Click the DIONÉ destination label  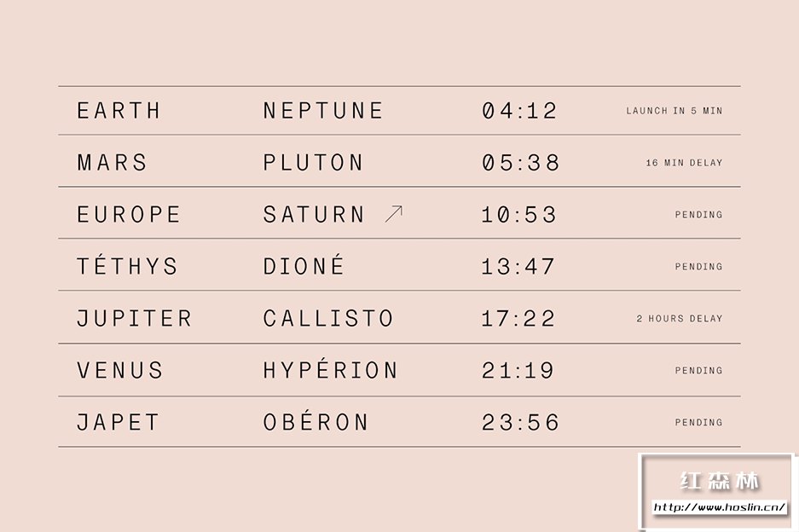[304, 266]
